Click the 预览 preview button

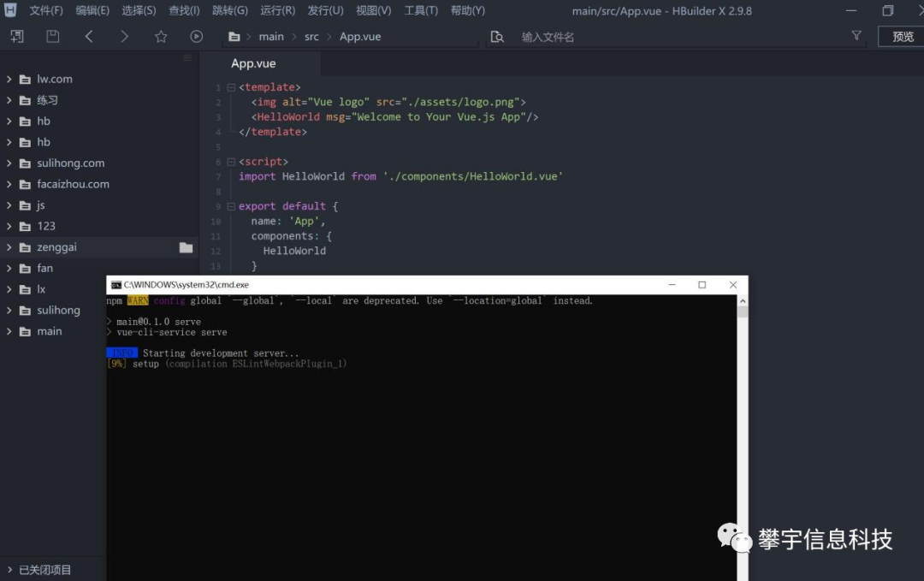(902, 37)
